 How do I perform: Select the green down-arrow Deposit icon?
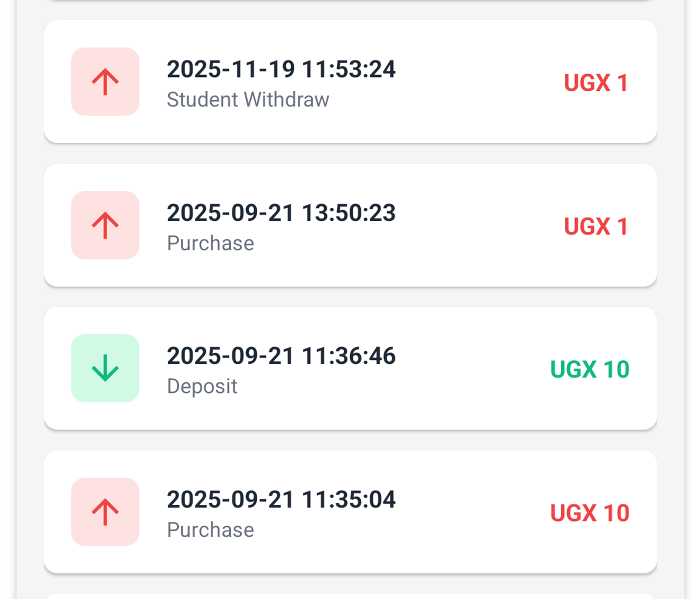point(105,368)
